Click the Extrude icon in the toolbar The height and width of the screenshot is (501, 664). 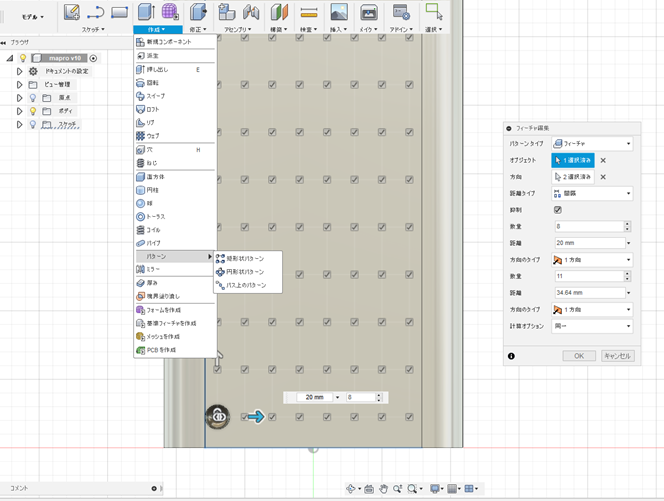point(147,12)
